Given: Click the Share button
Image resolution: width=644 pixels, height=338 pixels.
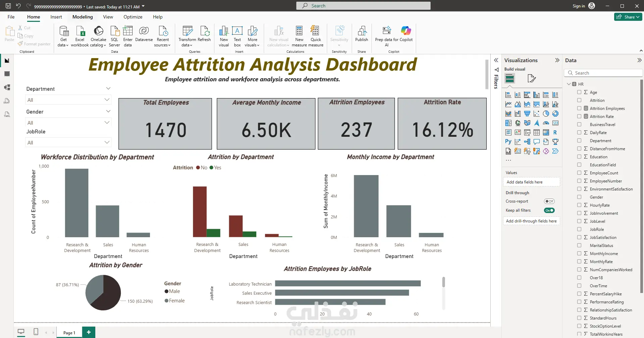Looking at the screenshot, I should (x=628, y=17).
